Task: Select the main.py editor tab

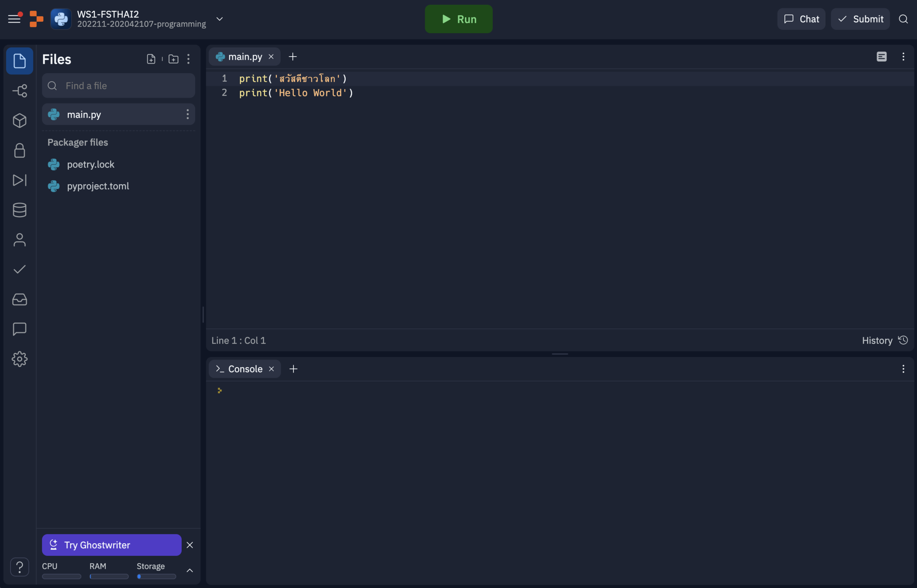Action: pyautogui.click(x=245, y=57)
